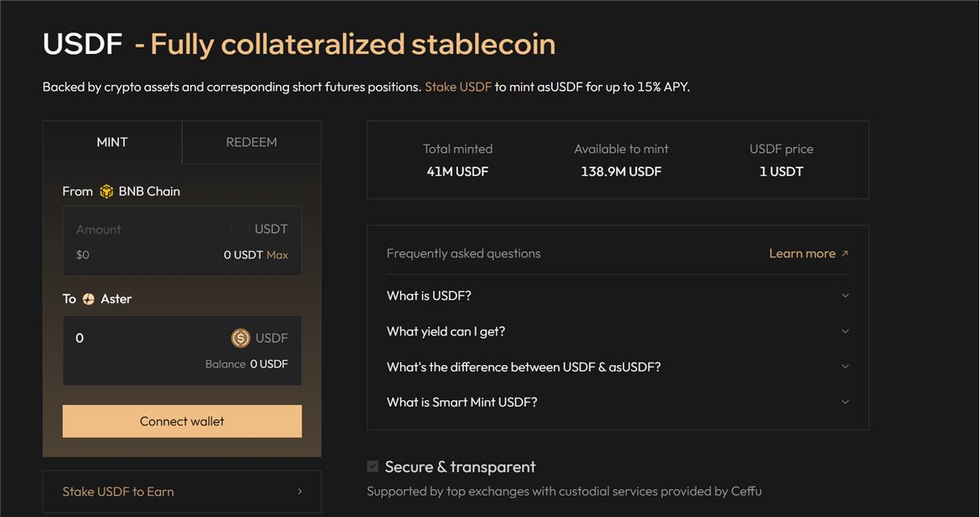Click the USDT Amount input field
Screen dimensions: 980x517
(182, 241)
